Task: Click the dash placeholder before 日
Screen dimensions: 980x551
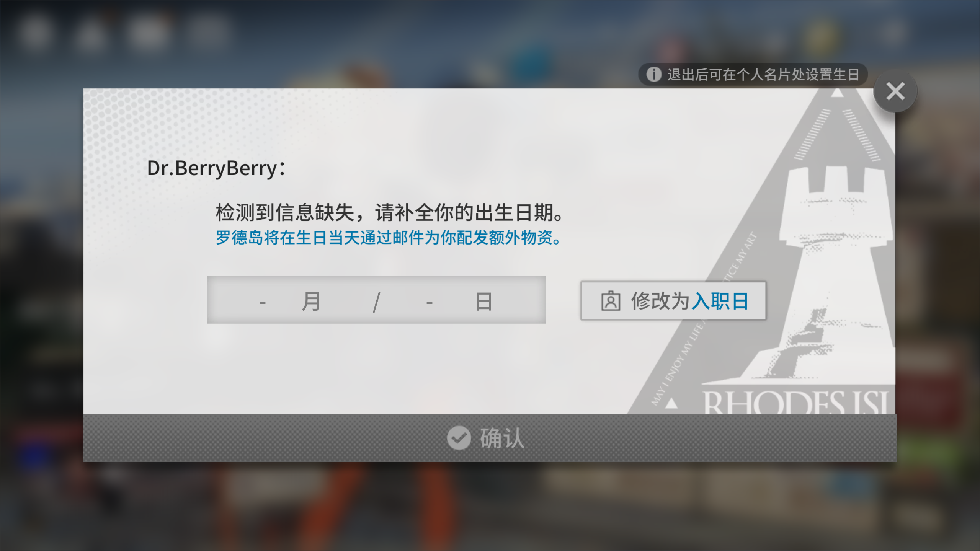Action: click(x=430, y=303)
